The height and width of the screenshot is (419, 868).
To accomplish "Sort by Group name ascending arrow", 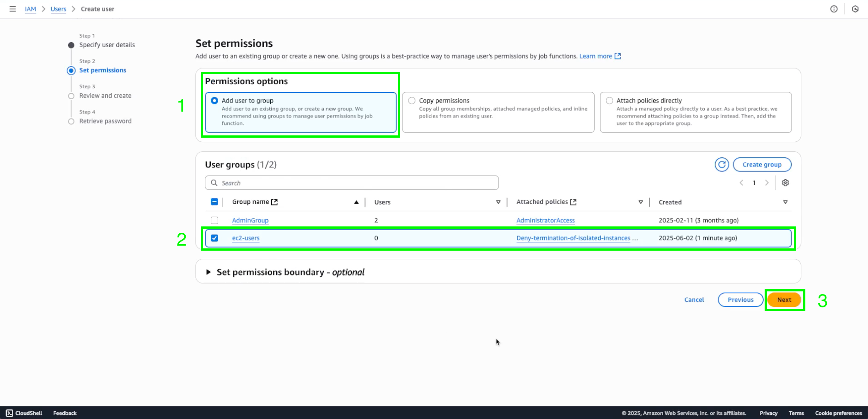I will click(x=356, y=202).
